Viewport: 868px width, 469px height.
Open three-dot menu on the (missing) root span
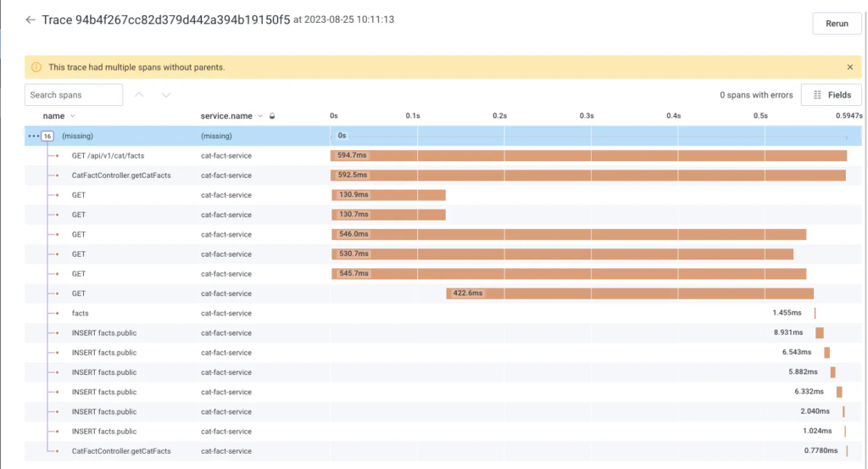point(33,136)
